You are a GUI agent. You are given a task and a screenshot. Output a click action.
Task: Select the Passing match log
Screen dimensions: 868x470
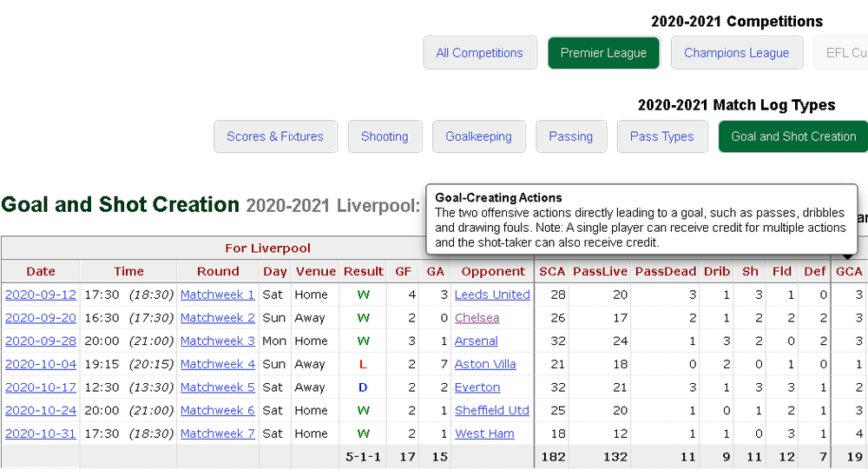click(571, 136)
